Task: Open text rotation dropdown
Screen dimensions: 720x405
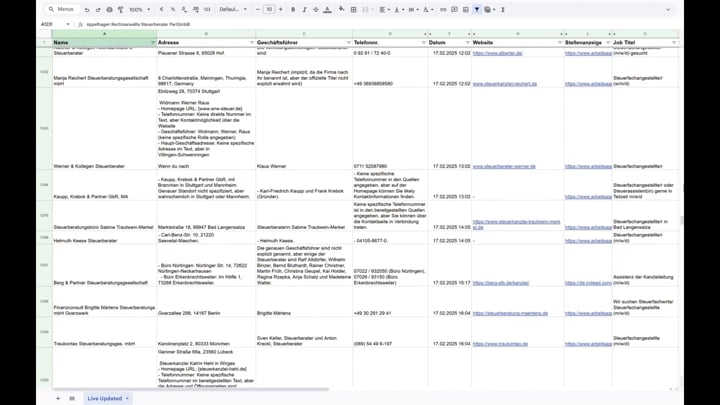Action: point(428,10)
